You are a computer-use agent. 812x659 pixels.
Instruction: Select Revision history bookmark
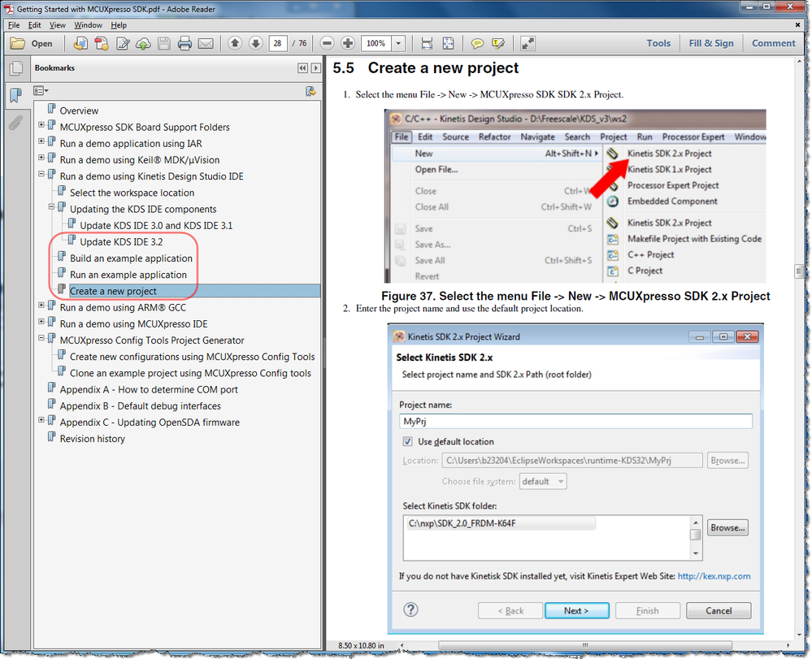92,439
